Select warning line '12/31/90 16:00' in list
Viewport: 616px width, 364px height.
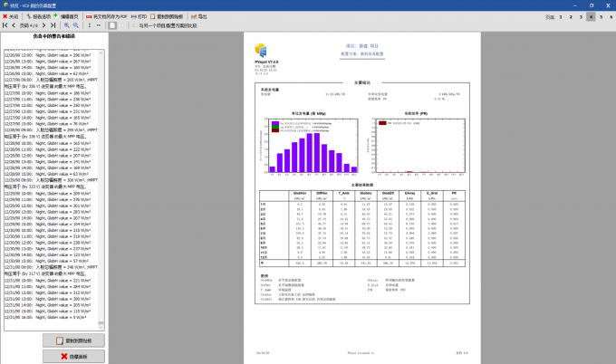click(x=45, y=317)
